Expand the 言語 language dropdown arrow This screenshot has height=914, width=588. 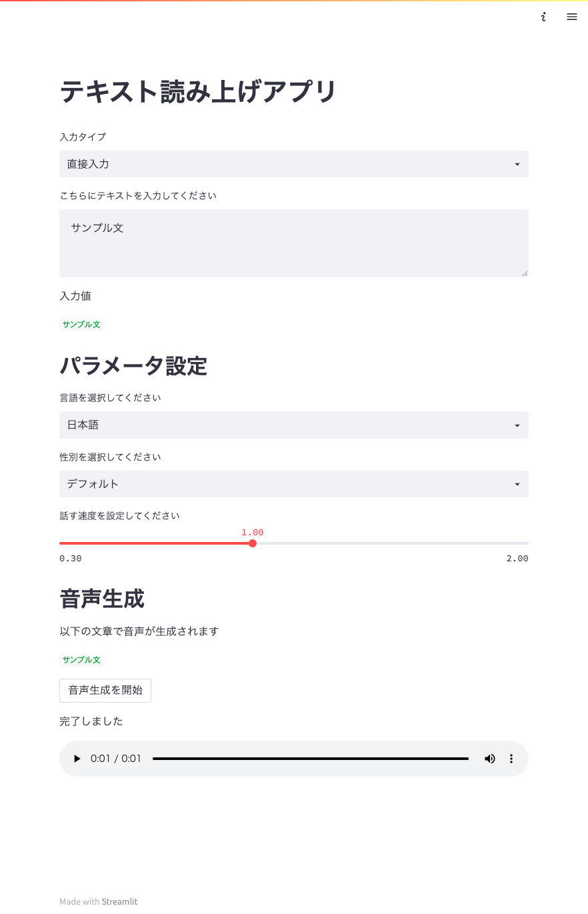coord(517,425)
